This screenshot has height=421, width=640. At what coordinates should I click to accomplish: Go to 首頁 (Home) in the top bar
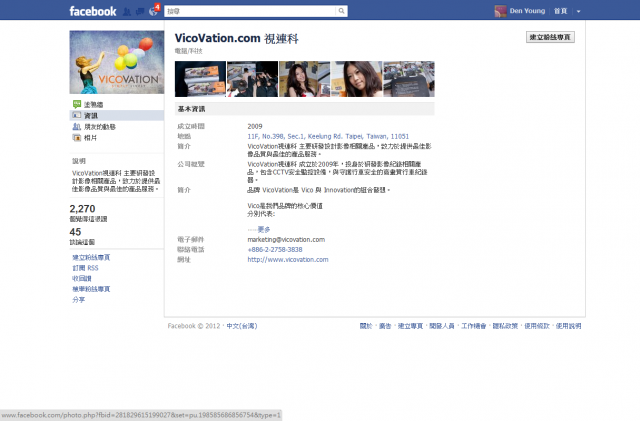point(560,11)
